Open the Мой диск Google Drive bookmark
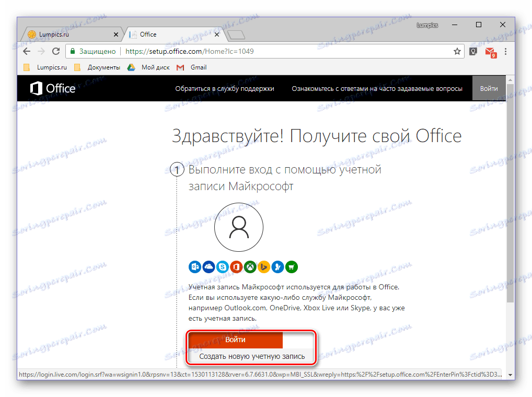The width and height of the screenshot is (532, 397). (148, 67)
